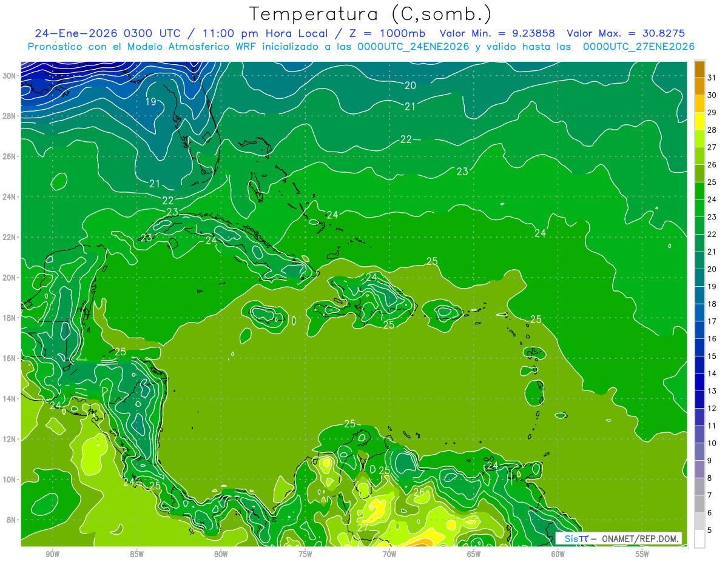Click the 60W longitude axis label
Image resolution: width=728 pixels, height=562 pixels.
(x=558, y=554)
